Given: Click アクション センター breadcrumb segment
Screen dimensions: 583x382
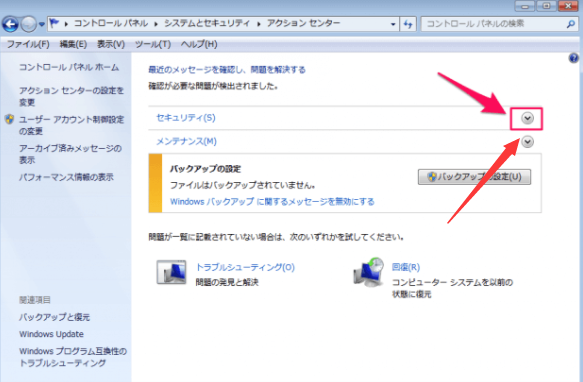Looking at the screenshot, I should (x=304, y=23).
